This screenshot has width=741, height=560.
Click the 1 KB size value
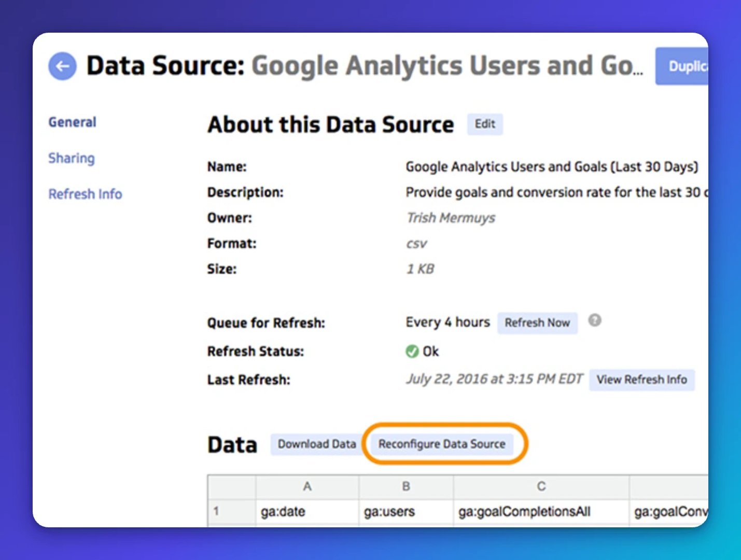tap(420, 269)
